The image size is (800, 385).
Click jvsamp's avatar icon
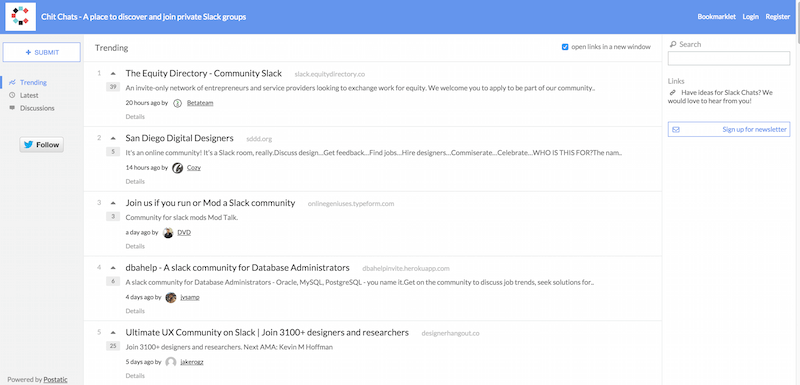(171, 297)
